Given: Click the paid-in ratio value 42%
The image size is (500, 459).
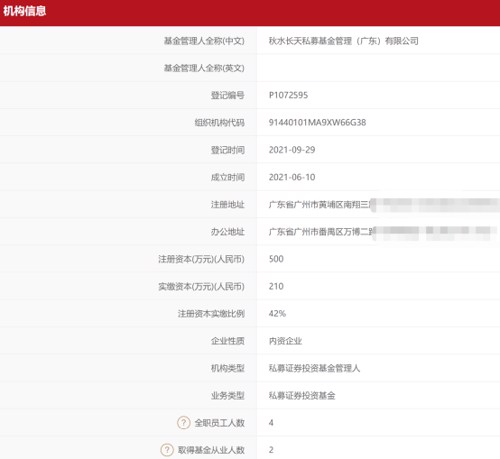Looking at the screenshot, I should 277,314.
